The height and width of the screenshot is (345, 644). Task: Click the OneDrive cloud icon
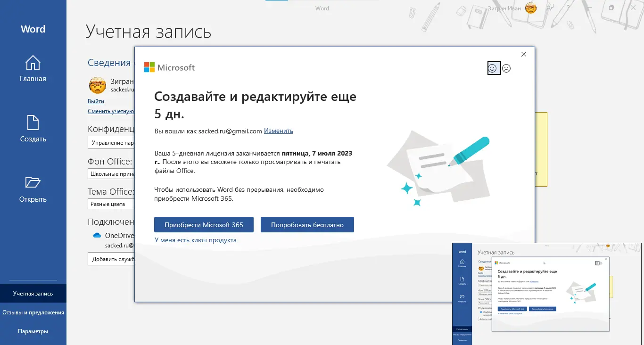coord(97,235)
